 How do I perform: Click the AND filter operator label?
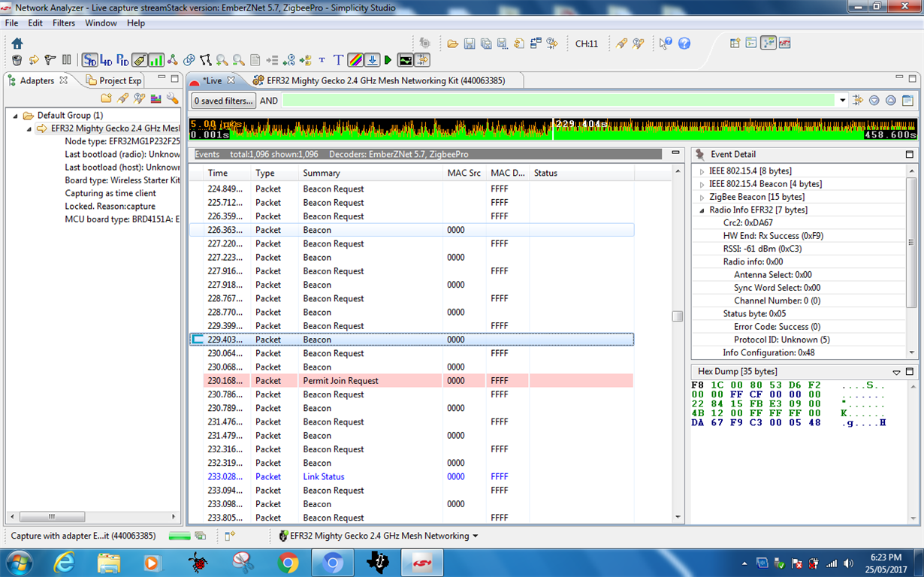(269, 101)
